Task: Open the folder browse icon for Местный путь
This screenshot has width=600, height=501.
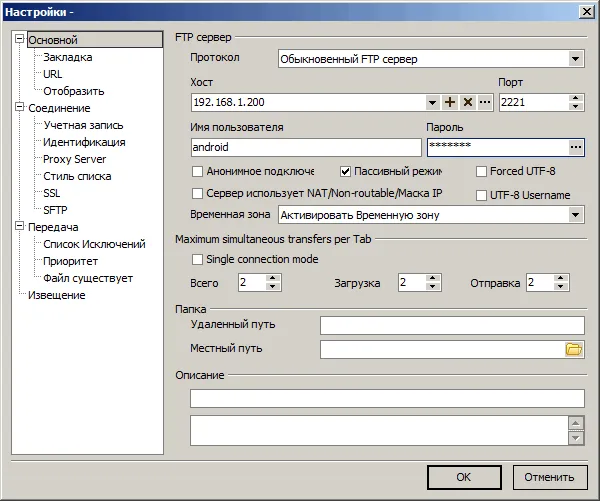Action: [x=574, y=349]
